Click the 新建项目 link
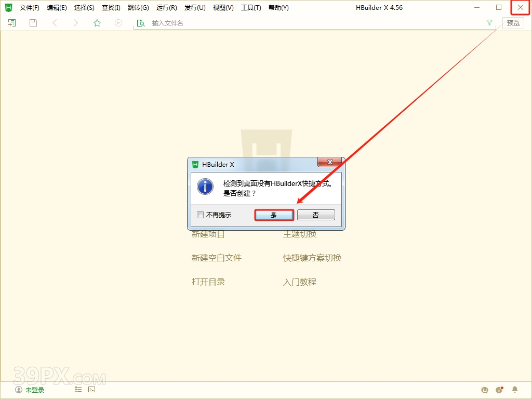Image resolution: width=532 pixels, height=399 pixels. [208, 234]
